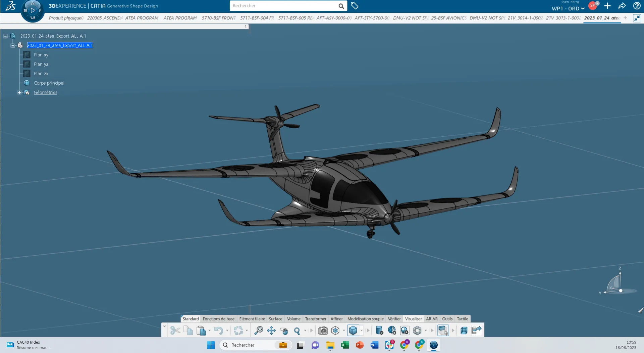Viewport: 644px width, 353px height.
Task: Click the Share arrow icon
Action: coord(622,6)
